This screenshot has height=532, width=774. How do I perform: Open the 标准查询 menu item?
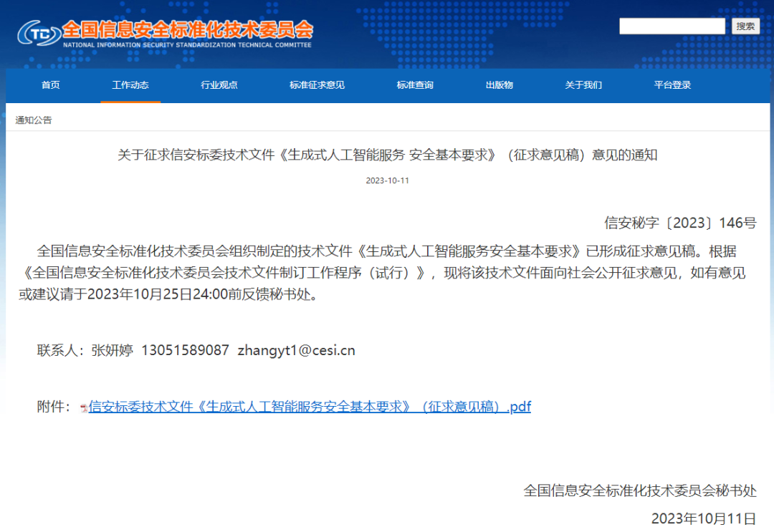coord(415,84)
